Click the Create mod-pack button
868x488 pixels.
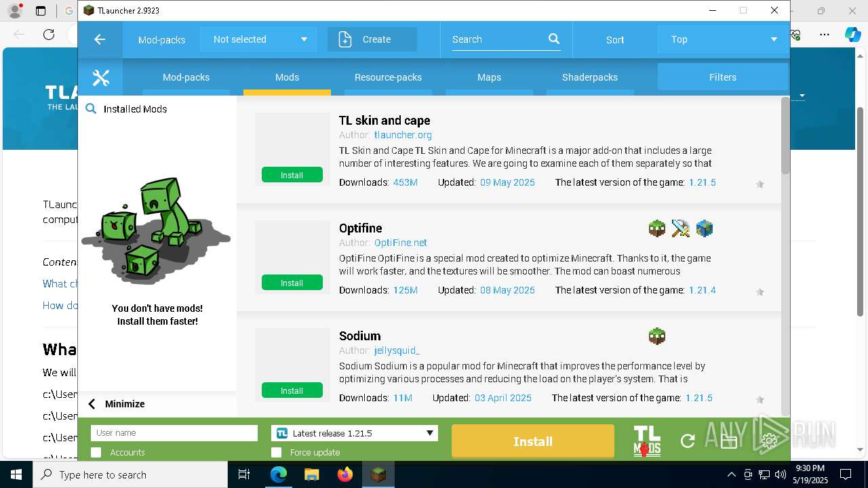click(372, 39)
